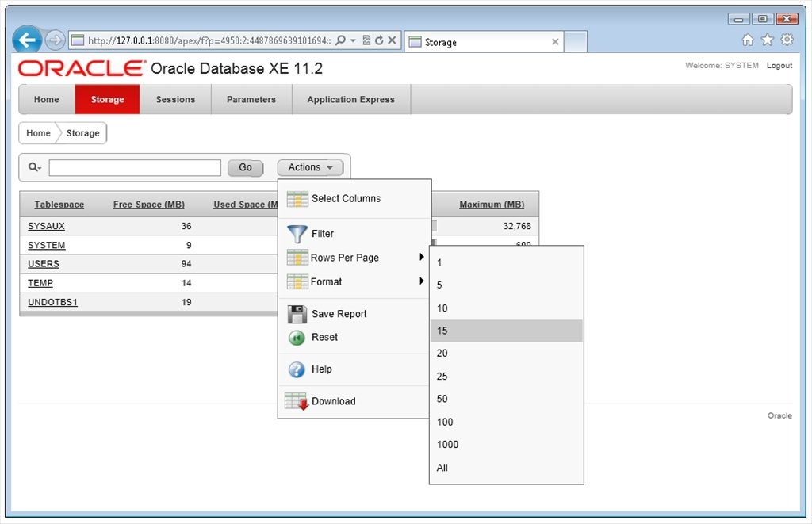Select the Storage browser tab
This screenshot has height=524, width=812.
coord(484,42)
